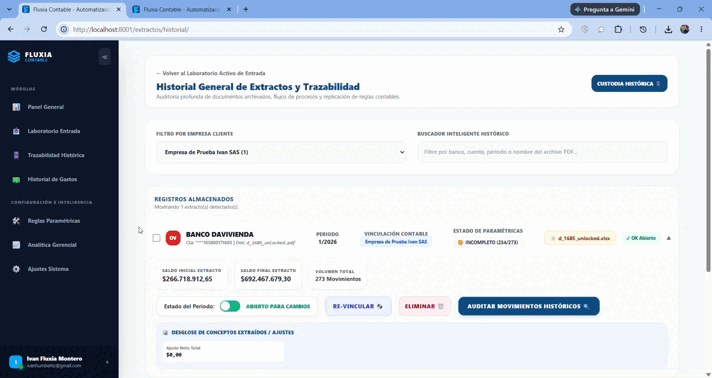The height and width of the screenshot is (378, 712).
Task: Expand the user profile menu arrow
Action: [107, 362]
